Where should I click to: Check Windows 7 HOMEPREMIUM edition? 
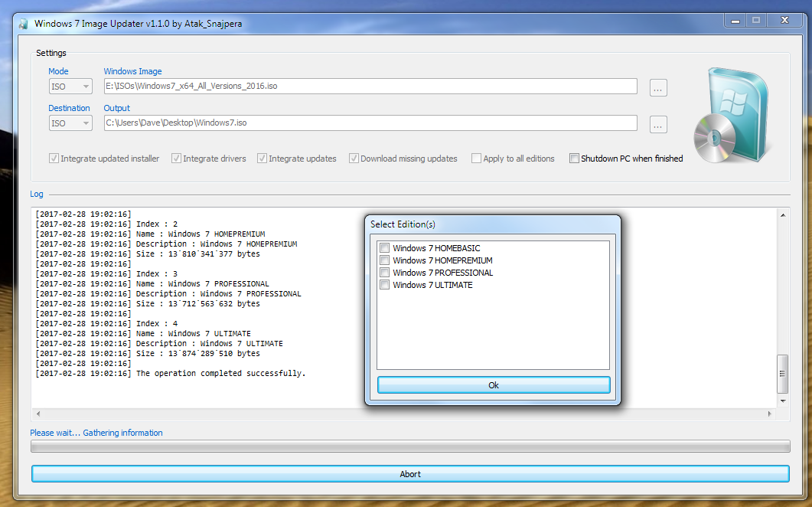[x=385, y=260]
